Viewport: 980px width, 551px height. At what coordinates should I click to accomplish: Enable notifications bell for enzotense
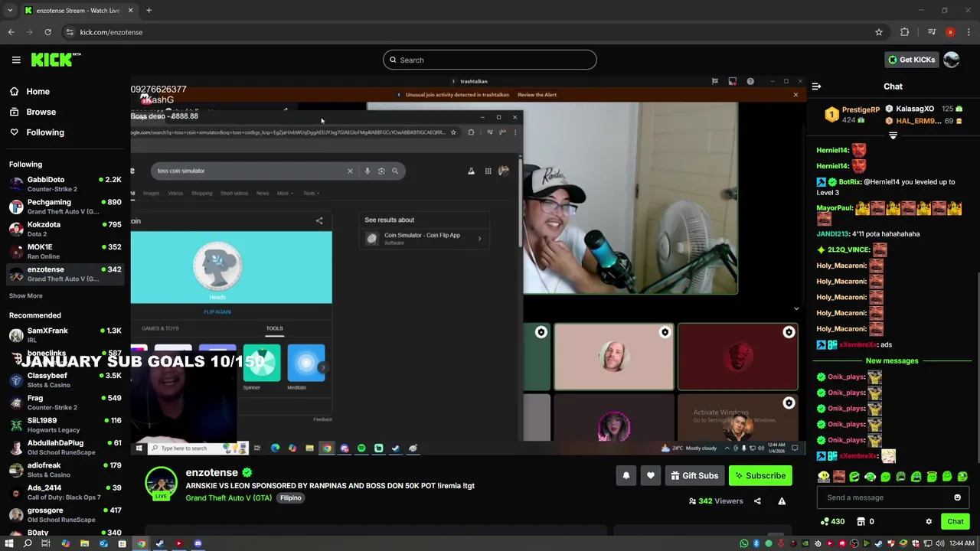626,475
